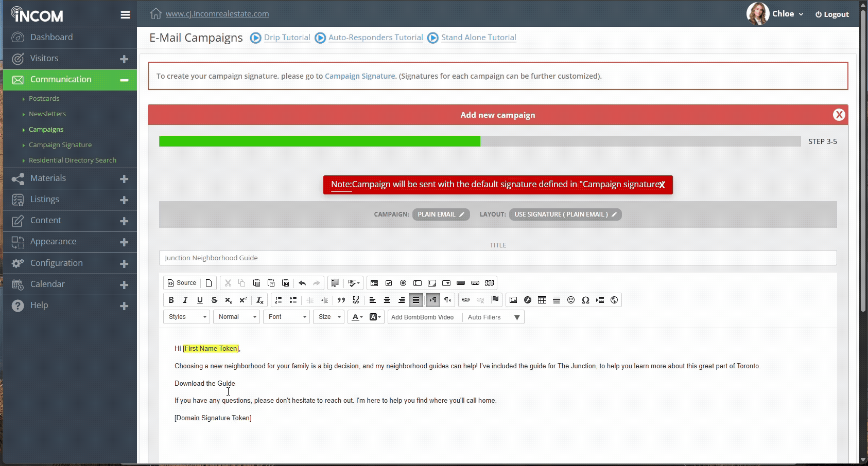Insert a smiley emoticon
Image resolution: width=868 pixels, height=466 pixels.
click(x=571, y=300)
